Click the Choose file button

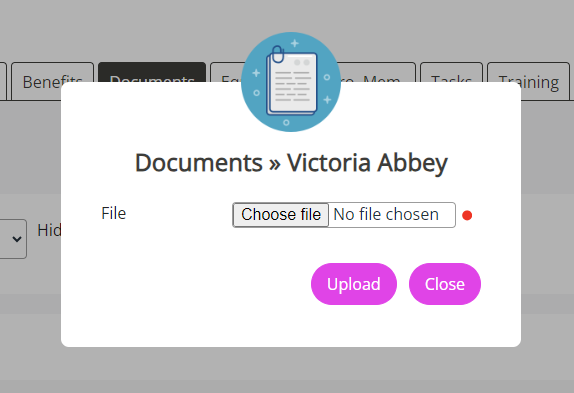[x=281, y=215]
